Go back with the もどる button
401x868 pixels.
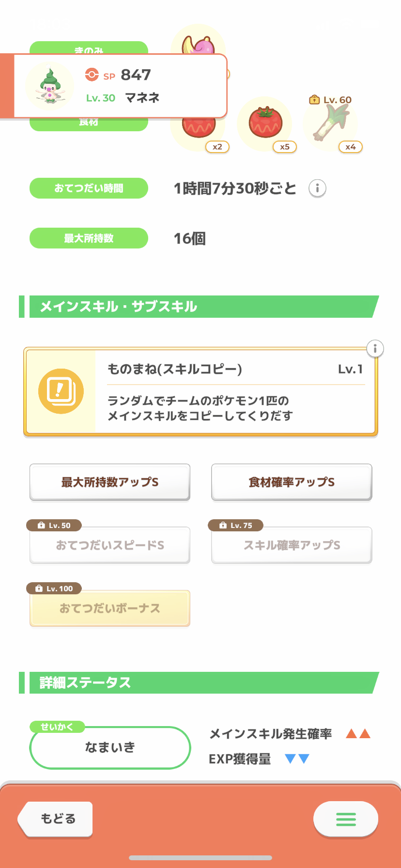point(55,819)
